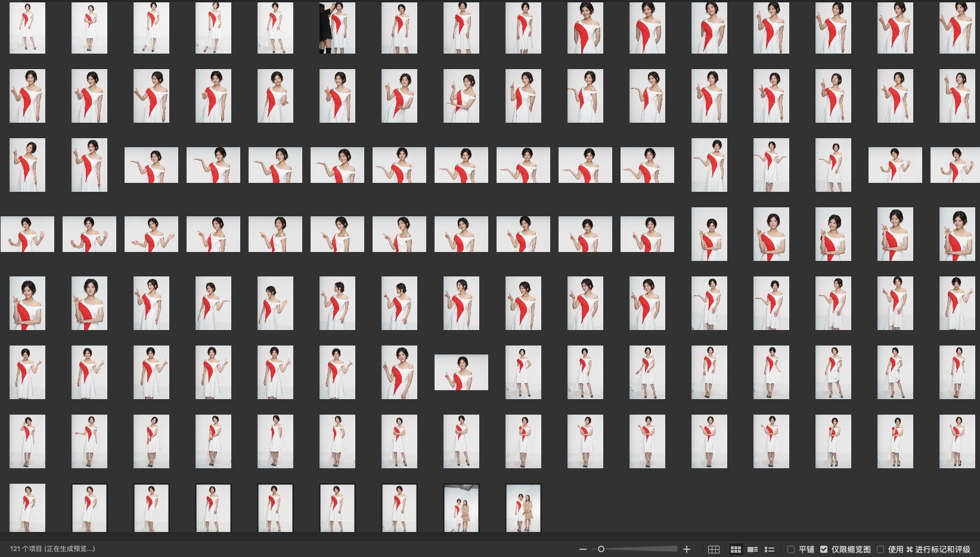The height and width of the screenshot is (557, 980).
Task: Select top-row thumbnail with dark figure at left
Action: point(337,28)
